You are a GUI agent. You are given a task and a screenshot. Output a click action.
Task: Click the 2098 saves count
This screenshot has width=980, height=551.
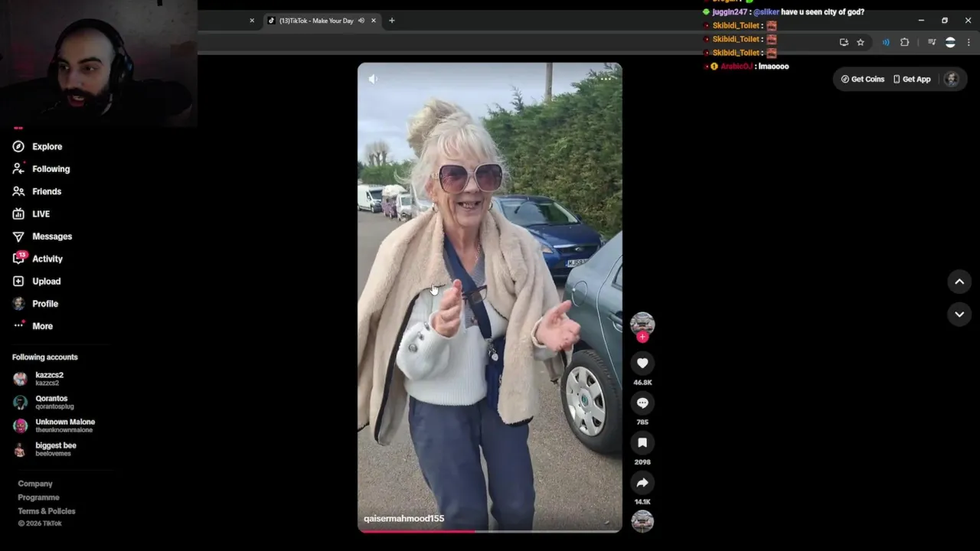tap(642, 462)
